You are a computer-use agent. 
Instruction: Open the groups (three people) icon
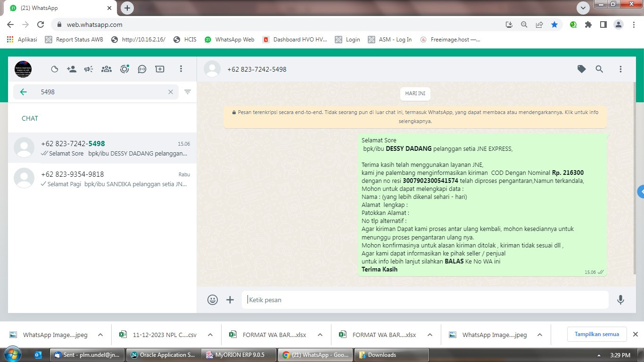(x=107, y=69)
